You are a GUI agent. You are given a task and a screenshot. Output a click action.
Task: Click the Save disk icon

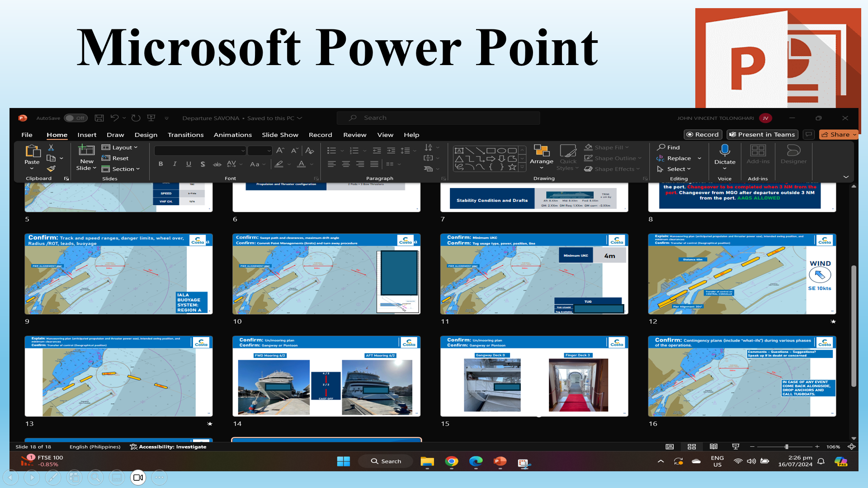[x=99, y=118]
